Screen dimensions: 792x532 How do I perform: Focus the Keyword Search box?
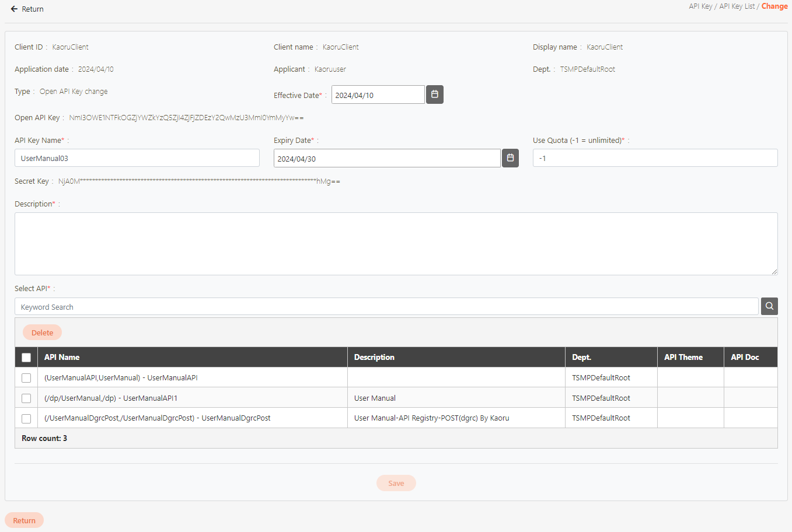point(386,307)
